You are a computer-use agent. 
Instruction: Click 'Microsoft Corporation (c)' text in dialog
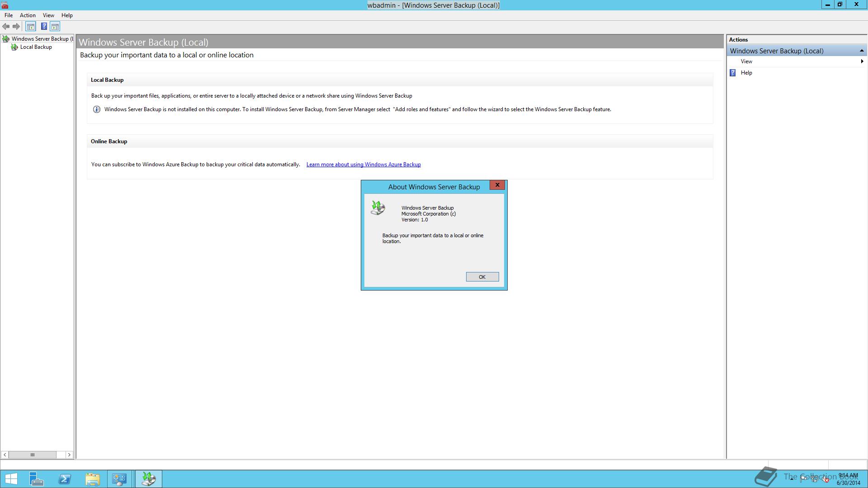point(429,214)
